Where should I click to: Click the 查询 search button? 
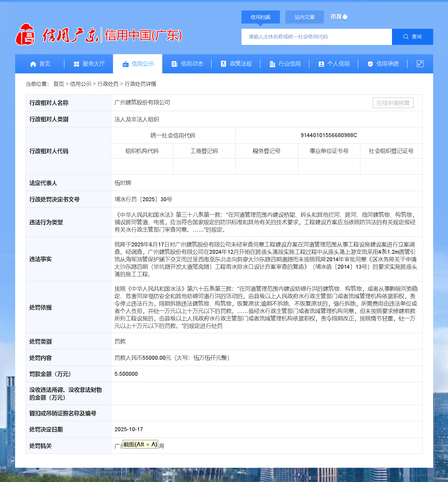tap(412, 37)
